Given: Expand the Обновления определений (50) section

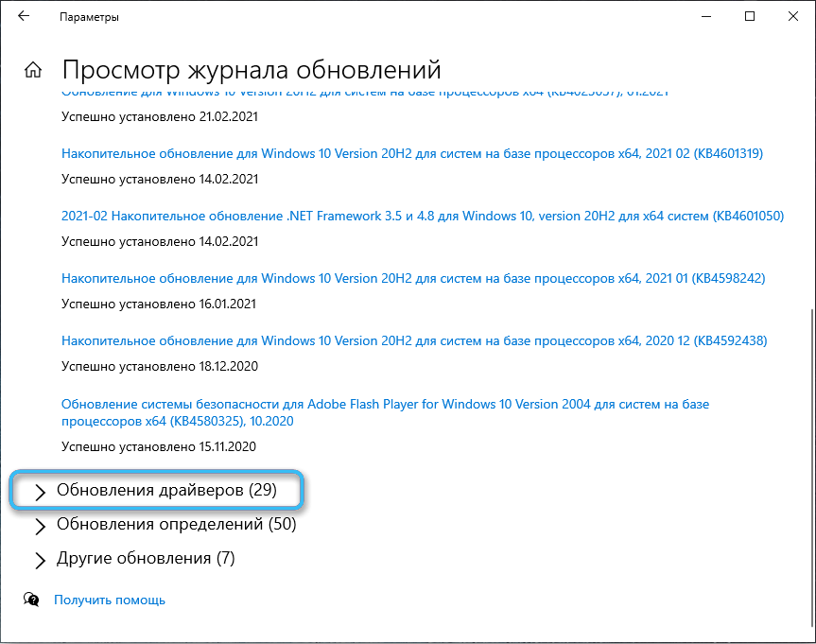Looking at the screenshot, I should tap(176, 524).
